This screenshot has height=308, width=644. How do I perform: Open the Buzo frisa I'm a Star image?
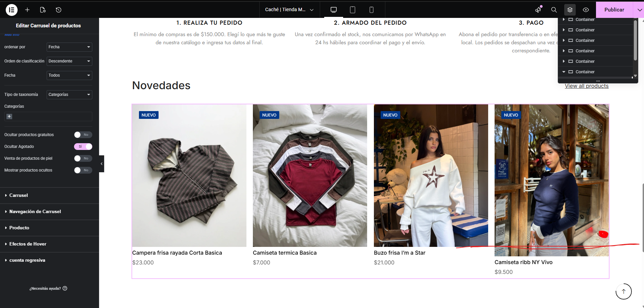click(x=431, y=176)
